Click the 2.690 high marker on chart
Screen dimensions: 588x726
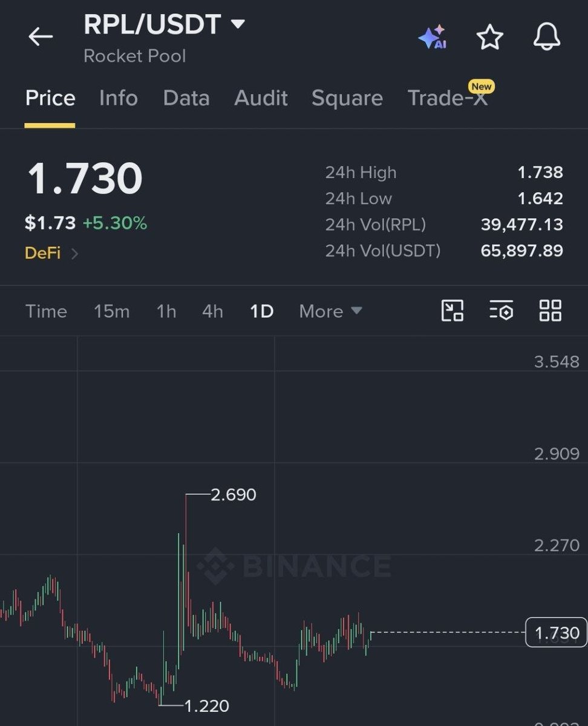coord(233,495)
